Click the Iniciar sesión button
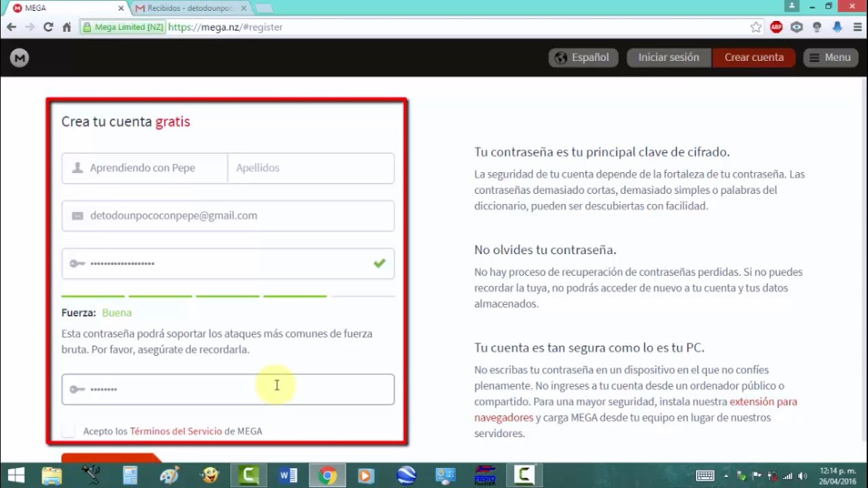868x488 pixels. (x=669, y=58)
